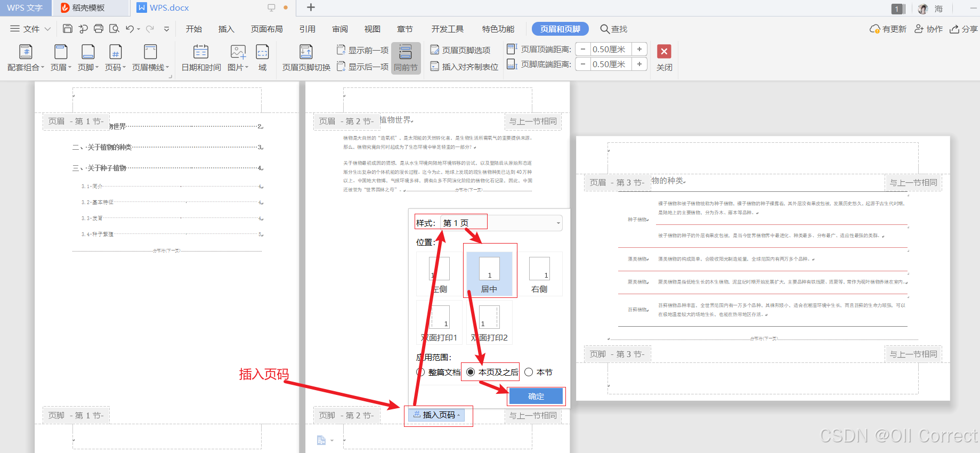Viewport: 980px width, 453px height.
Task: Increase 页脚底端距离 with plus
Action: click(639, 64)
